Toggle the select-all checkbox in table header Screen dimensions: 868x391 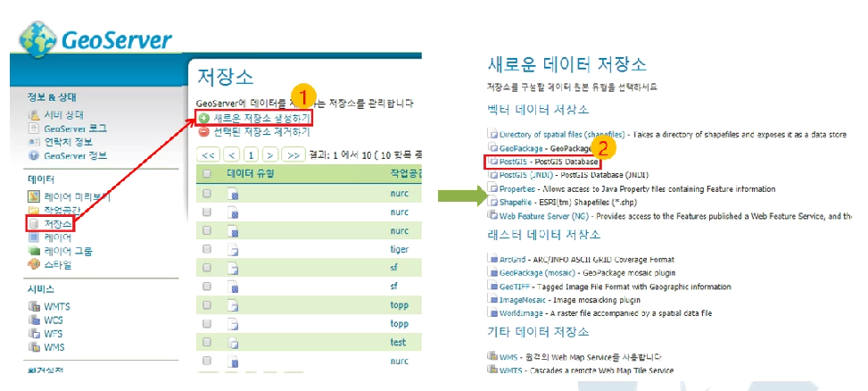[207, 174]
